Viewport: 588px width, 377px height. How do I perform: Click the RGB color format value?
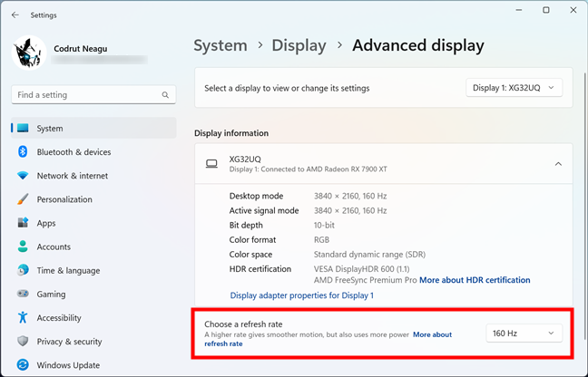pos(321,239)
